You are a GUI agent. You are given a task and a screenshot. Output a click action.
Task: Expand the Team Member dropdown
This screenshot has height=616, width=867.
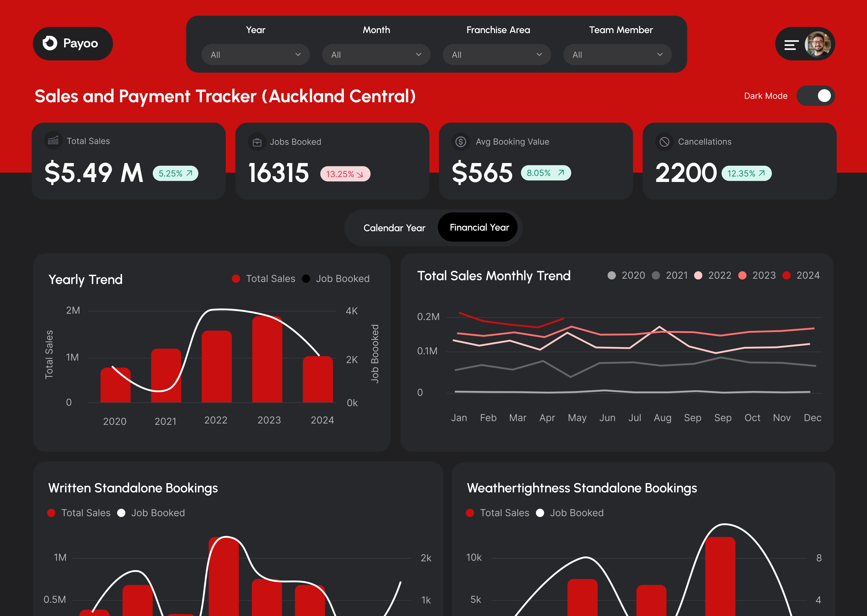[617, 55]
